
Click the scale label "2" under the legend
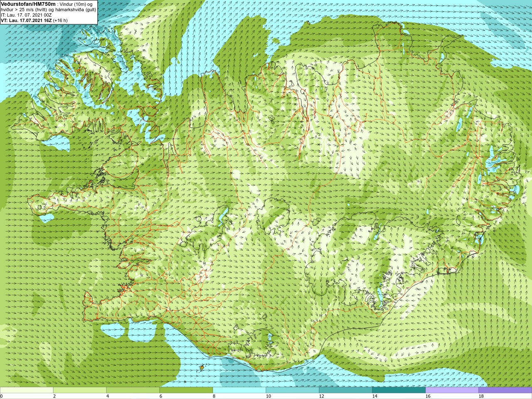click(54, 396)
